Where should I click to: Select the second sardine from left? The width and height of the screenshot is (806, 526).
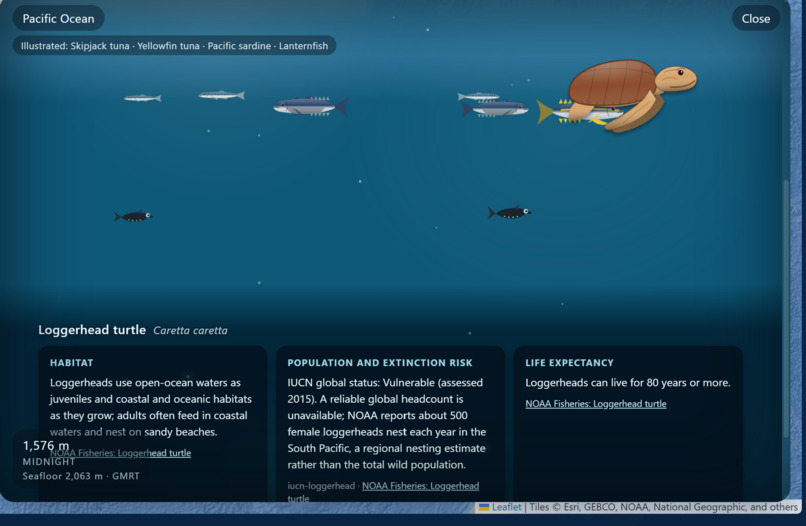pos(222,95)
